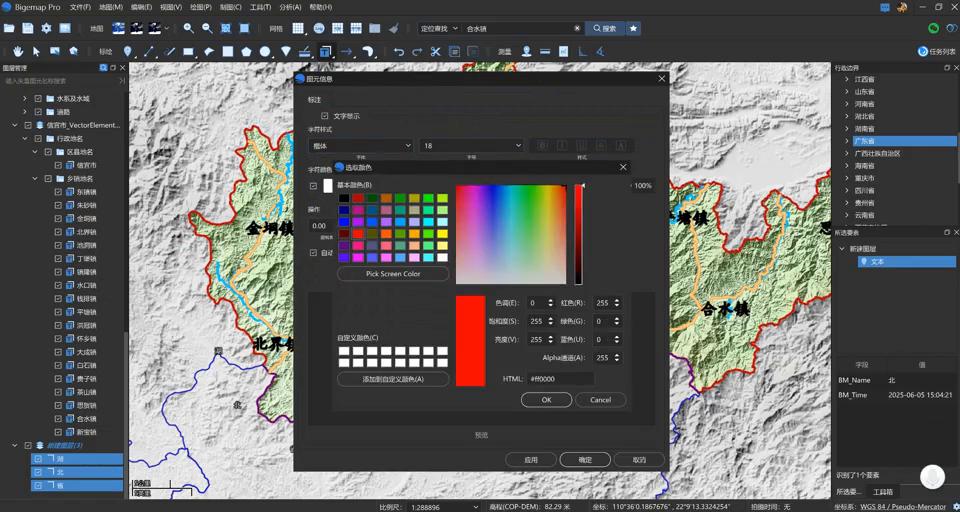960x512 pixels.
Task: Click the scissors cut icon
Action: point(435,51)
